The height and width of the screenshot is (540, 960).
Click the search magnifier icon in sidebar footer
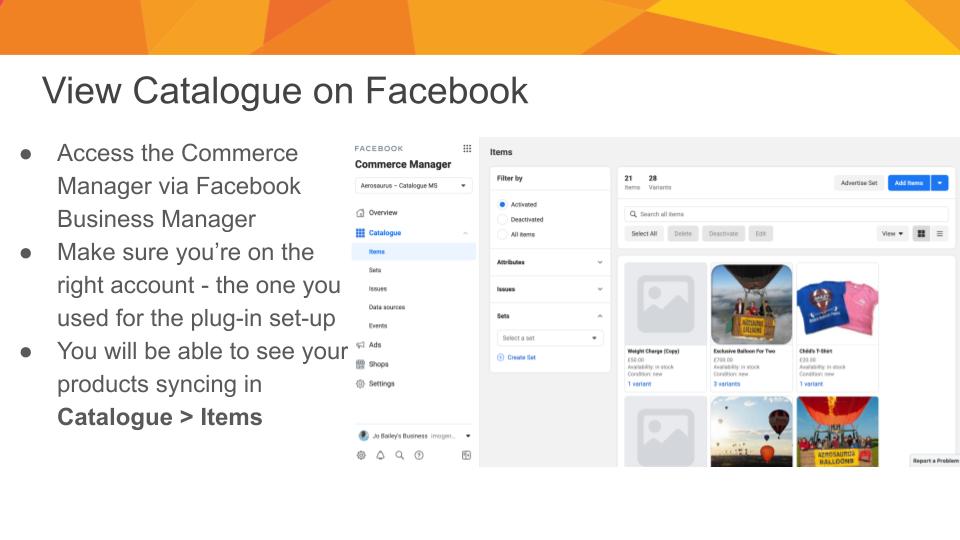tap(400, 455)
